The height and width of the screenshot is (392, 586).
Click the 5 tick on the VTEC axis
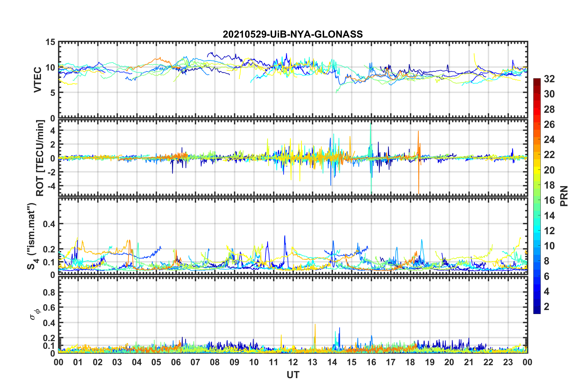tap(53, 93)
